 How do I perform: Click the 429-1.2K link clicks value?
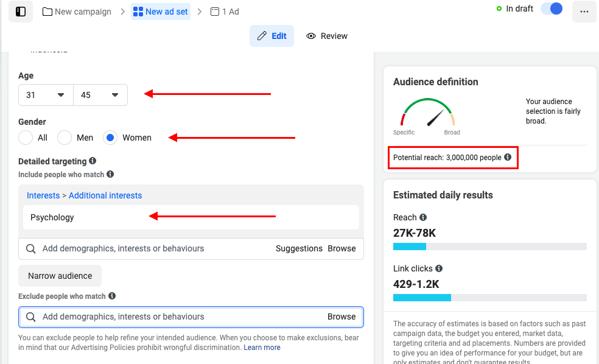[x=416, y=284]
